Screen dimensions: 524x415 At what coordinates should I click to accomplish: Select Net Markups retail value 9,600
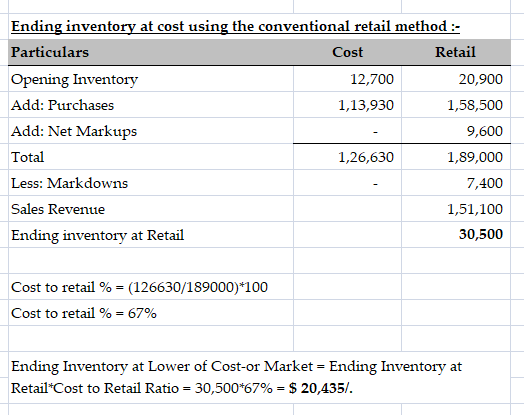pos(485,131)
